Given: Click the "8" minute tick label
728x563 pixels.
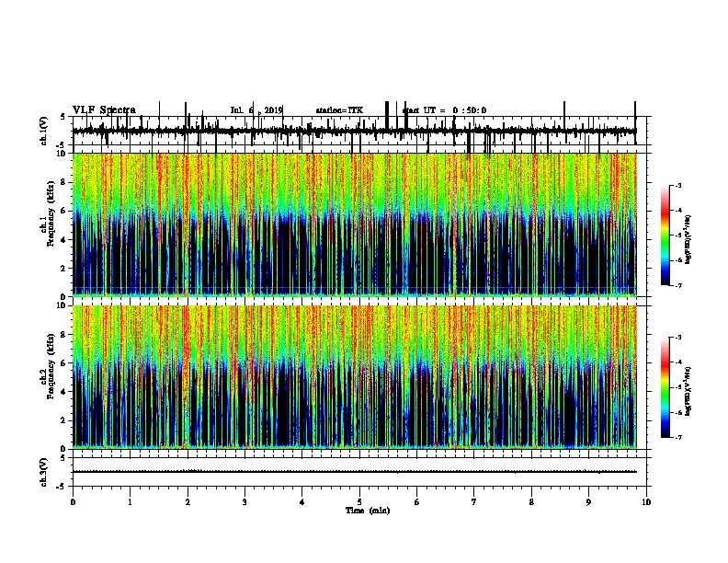Looking at the screenshot, I should pos(531,502).
